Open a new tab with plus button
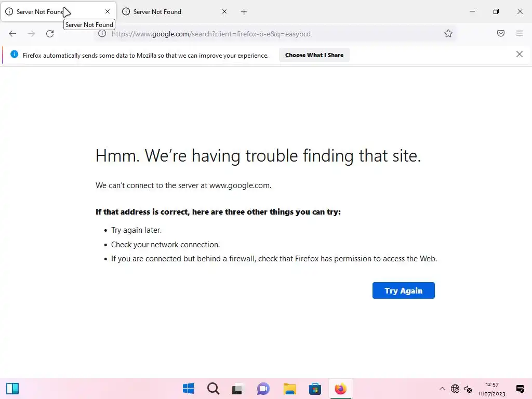The width and height of the screenshot is (532, 399). pyautogui.click(x=244, y=12)
